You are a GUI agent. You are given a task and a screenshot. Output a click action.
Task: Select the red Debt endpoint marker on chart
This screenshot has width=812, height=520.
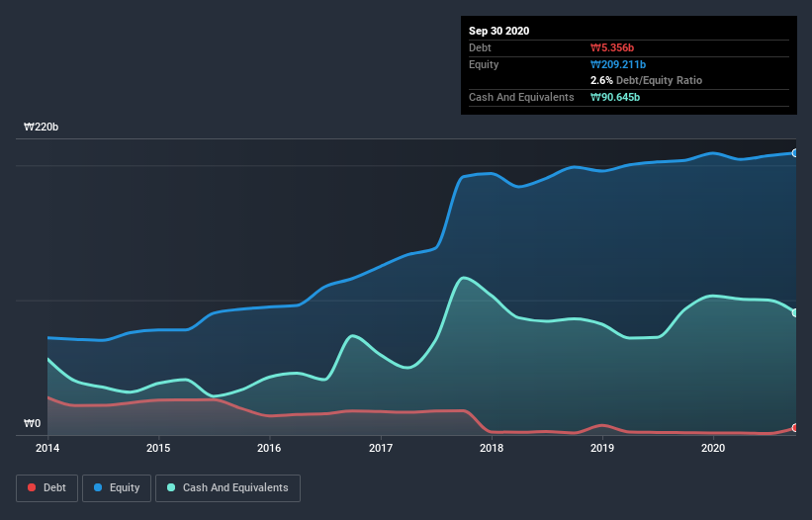pyautogui.click(x=795, y=428)
